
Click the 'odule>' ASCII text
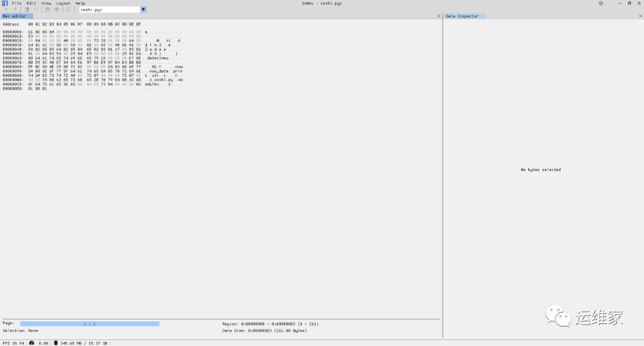tap(152, 85)
